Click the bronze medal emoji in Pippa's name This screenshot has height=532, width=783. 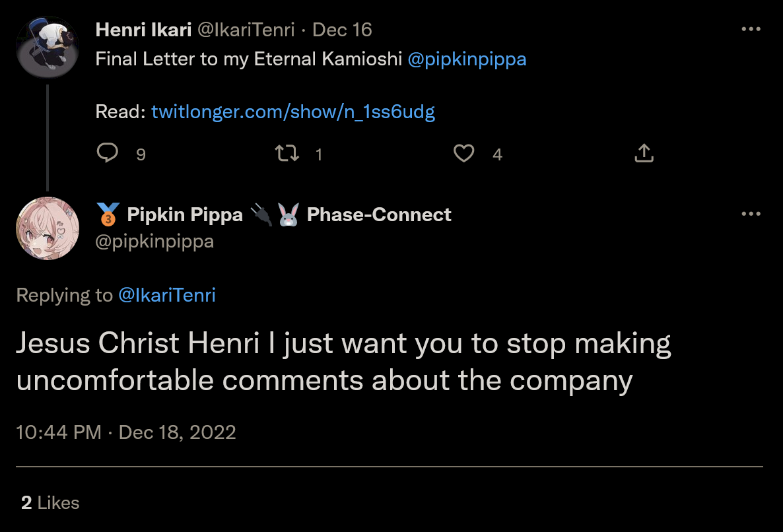108,215
